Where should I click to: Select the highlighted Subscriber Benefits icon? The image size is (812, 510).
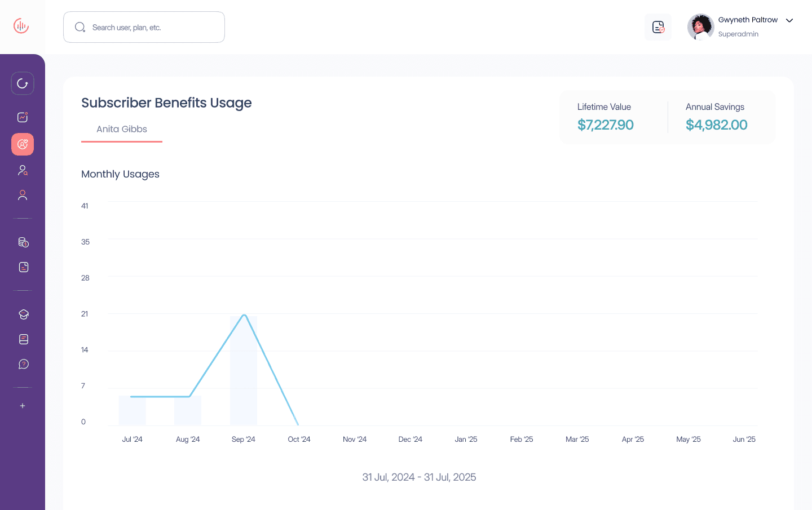coord(23,144)
